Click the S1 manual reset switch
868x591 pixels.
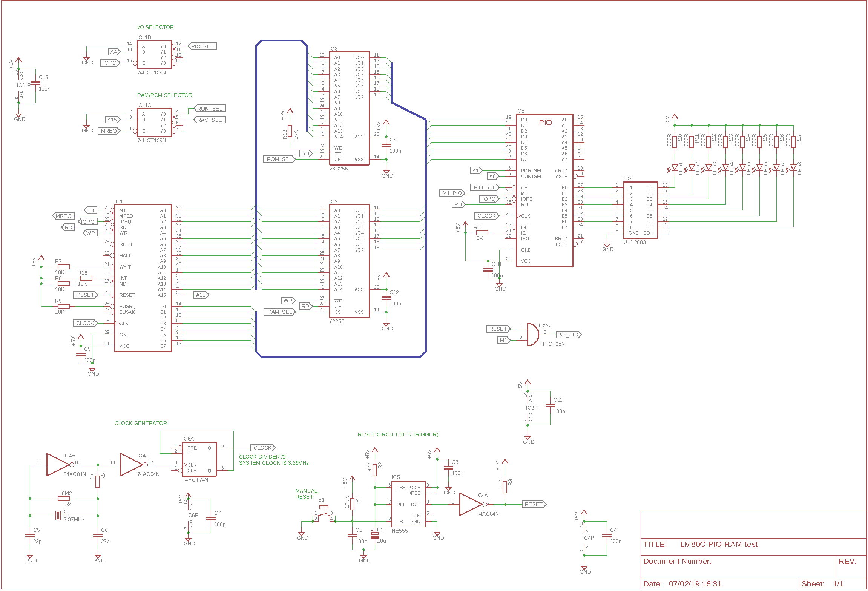coord(324,514)
